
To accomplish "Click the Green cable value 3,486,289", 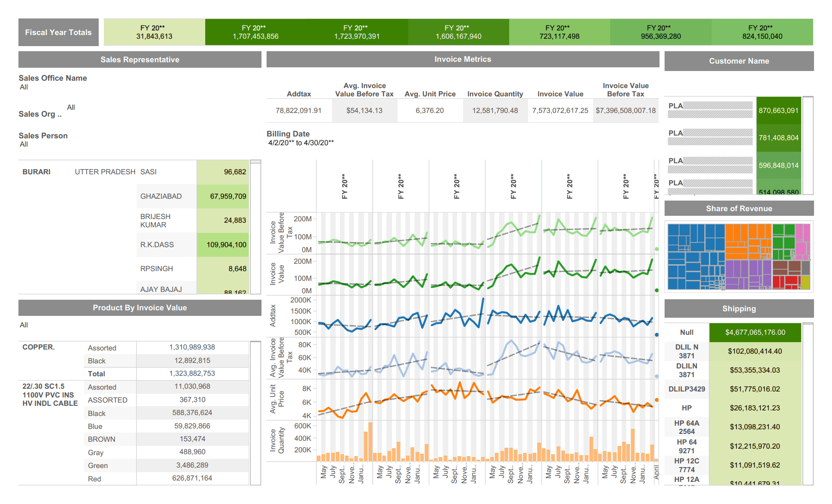I will tap(192, 465).
